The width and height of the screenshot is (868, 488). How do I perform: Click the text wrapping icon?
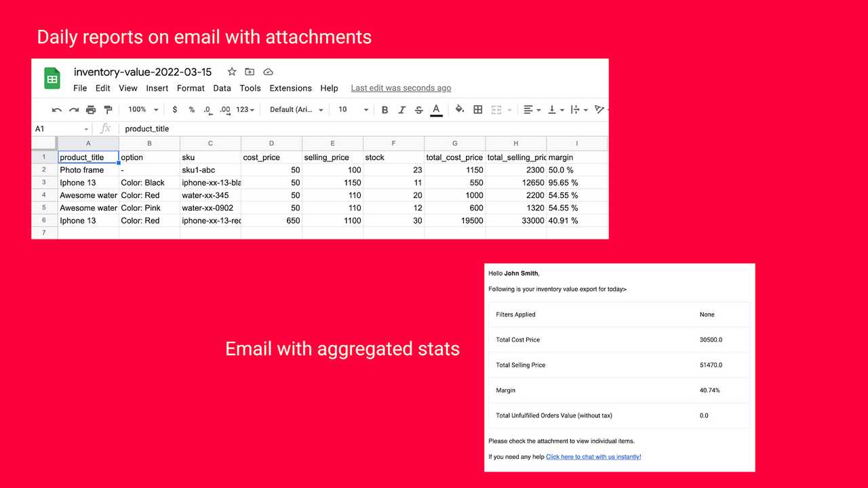tap(575, 110)
